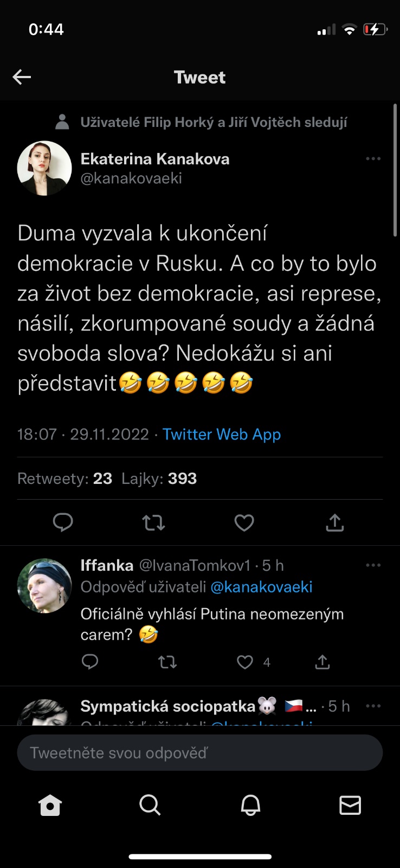Viewport: 400px width, 868px height.
Task: Open Ekaterina Kanakova's profile picture
Action: coord(44,168)
